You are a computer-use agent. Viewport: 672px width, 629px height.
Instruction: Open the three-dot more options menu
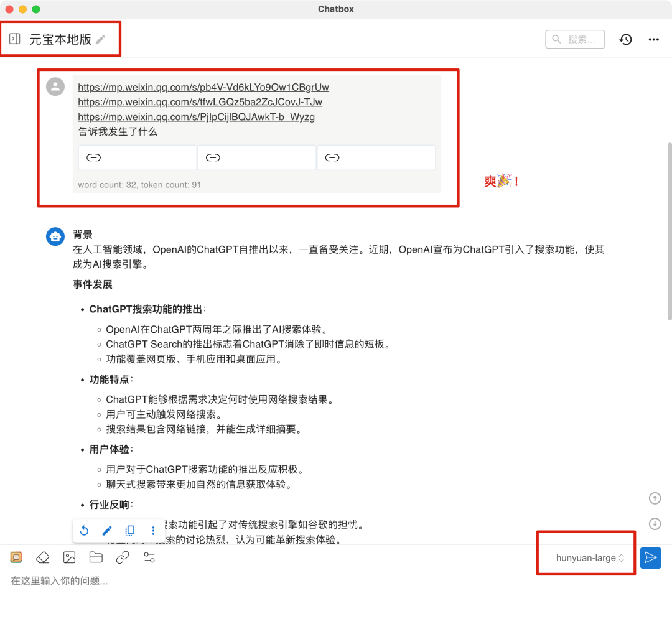[x=653, y=39]
